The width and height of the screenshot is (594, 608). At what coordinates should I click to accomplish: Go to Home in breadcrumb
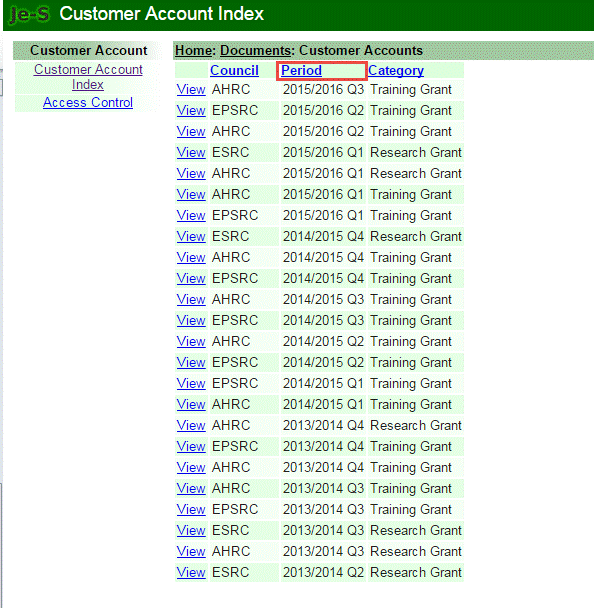coord(193,50)
